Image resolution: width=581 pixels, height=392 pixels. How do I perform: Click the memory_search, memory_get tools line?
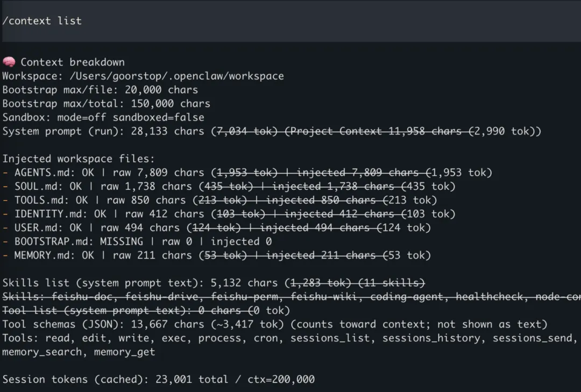click(x=79, y=352)
